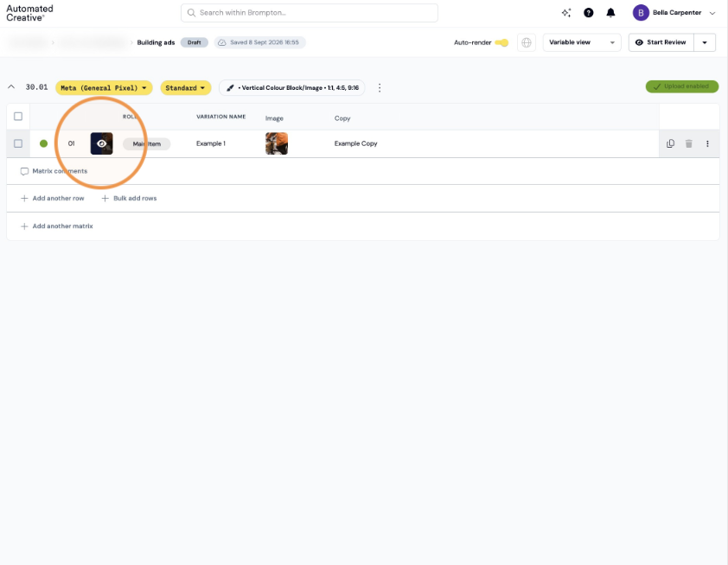Click the purple B user avatar
Image resolution: width=728 pixels, height=565 pixels.
tap(641, 13)
